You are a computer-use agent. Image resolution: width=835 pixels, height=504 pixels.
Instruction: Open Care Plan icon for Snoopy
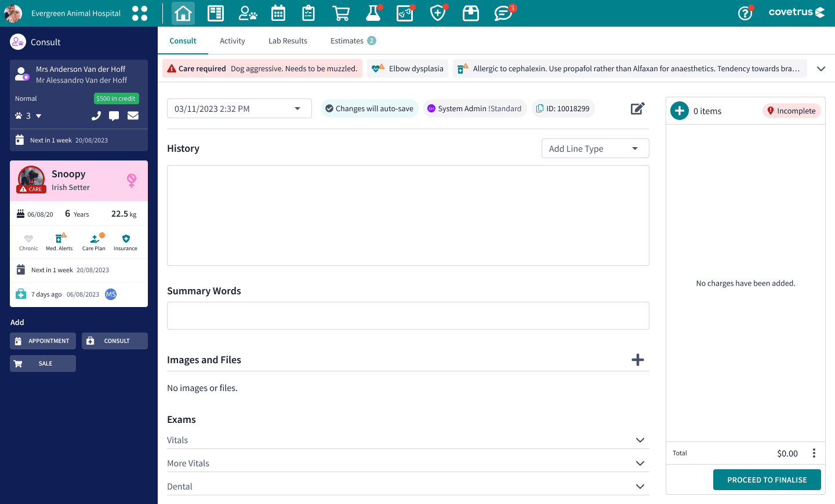[x=94, y=242]
